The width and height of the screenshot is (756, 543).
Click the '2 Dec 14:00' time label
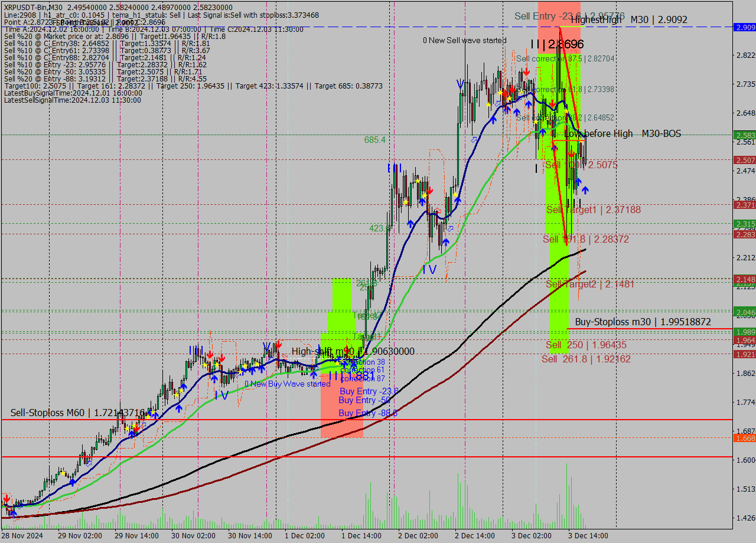[x=474, y=536]
